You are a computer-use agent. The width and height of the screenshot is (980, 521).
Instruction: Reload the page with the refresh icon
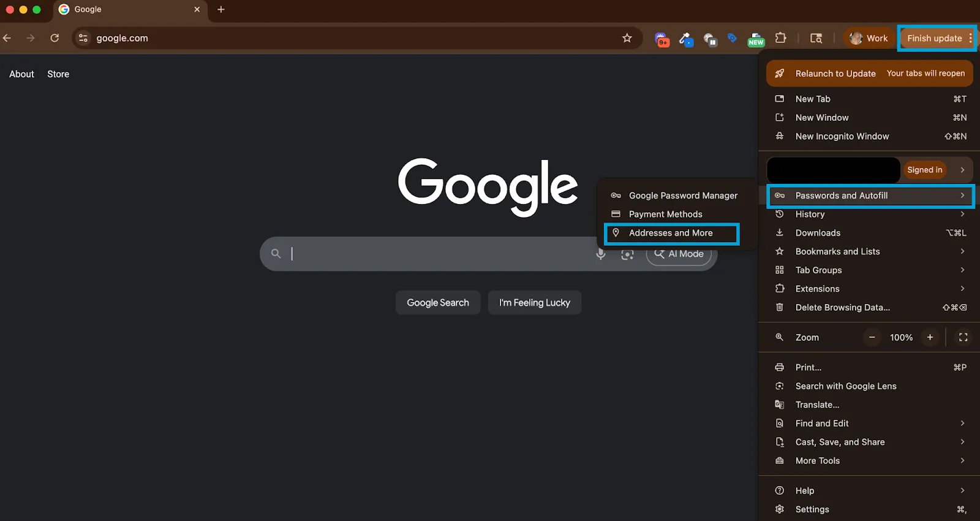click(55, 38)
